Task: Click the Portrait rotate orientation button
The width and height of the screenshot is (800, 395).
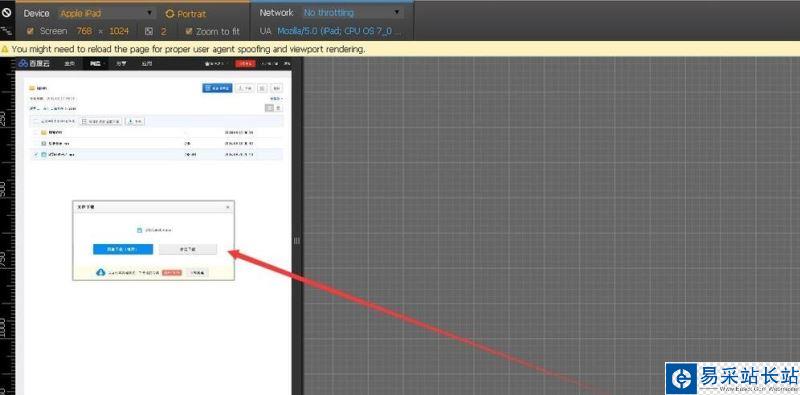Action: point(186,14)
